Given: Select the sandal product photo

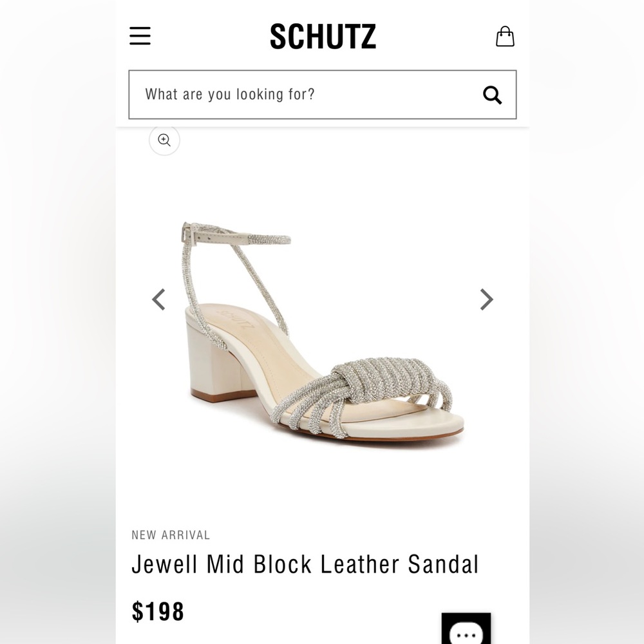Looking at the screenshot, I should coord(322,328).
